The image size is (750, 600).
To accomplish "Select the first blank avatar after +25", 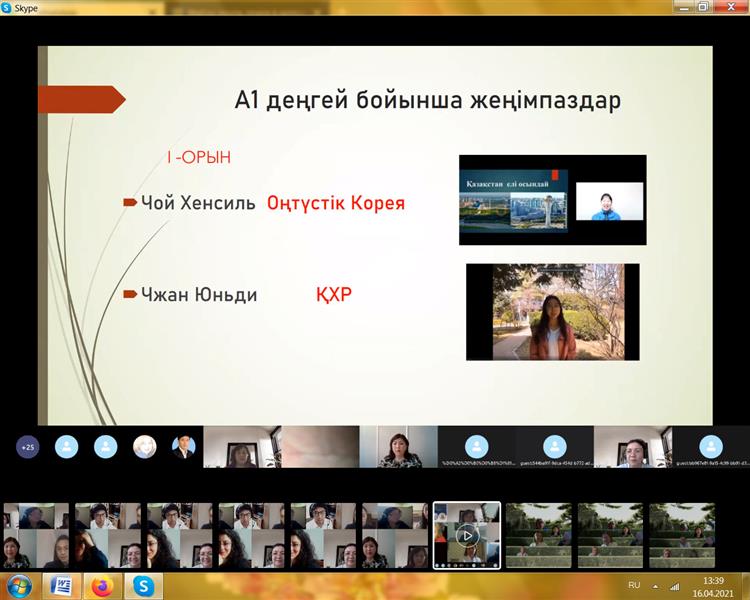I will point(67,447).
